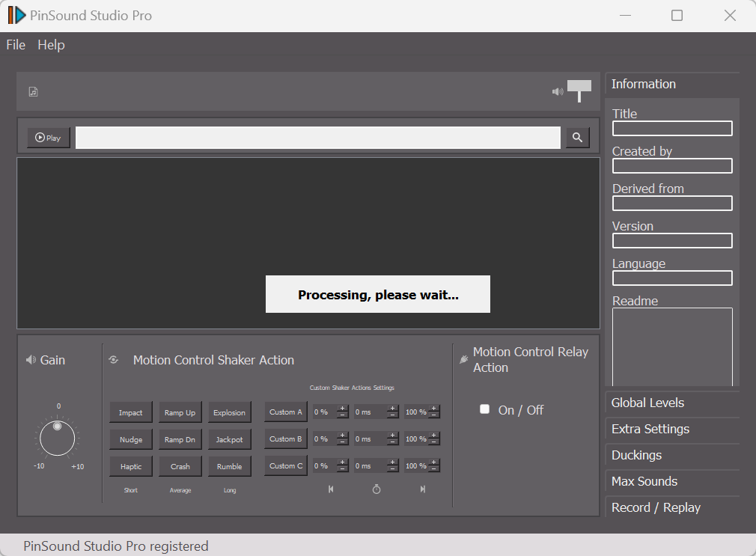Open the File menu
756x556 pixels.
pos(16,45)
